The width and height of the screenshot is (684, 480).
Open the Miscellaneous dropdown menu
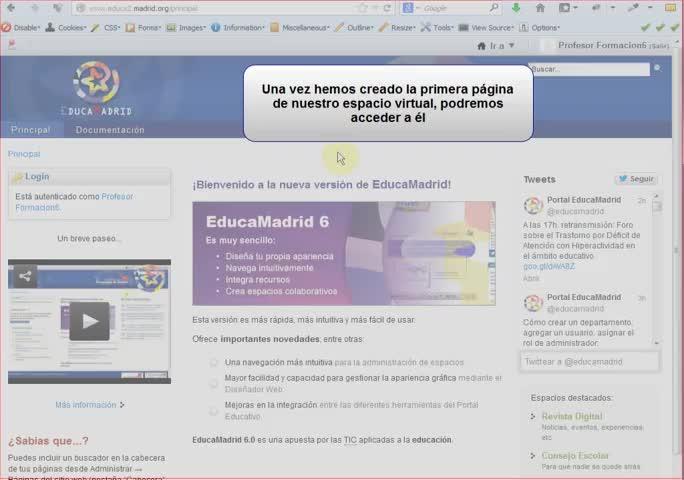[x=300, y=27]
